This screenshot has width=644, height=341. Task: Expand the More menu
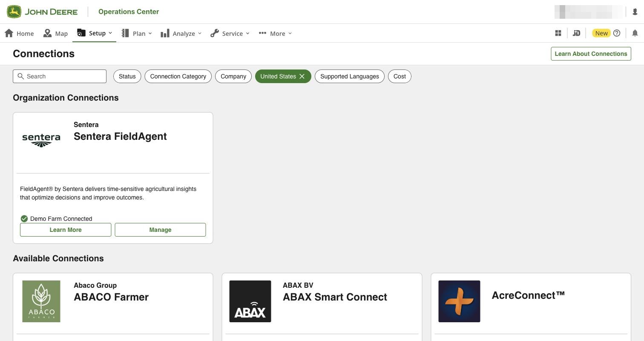[275, 33]
